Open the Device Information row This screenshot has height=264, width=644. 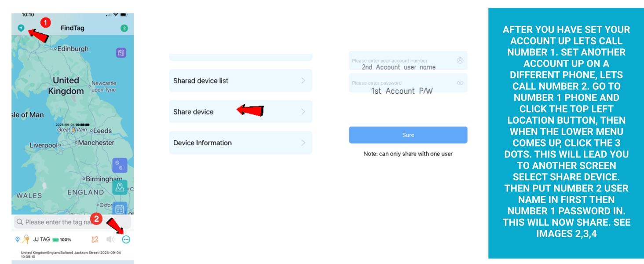241,143
